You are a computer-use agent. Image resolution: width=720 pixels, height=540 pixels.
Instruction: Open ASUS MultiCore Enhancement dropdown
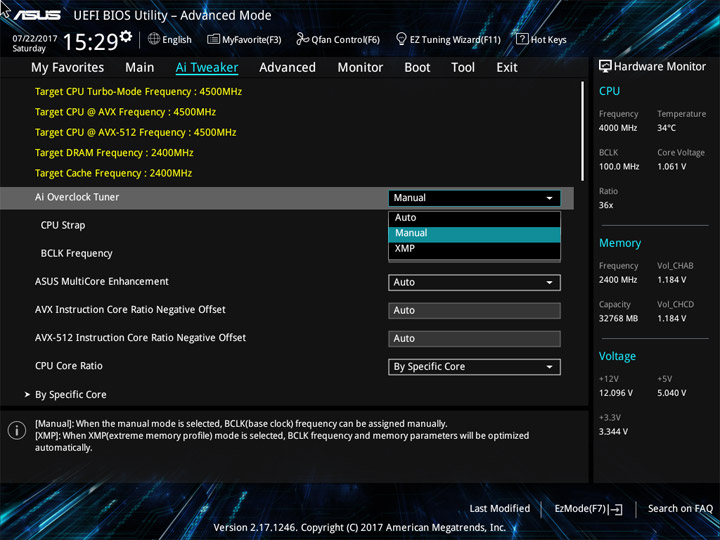pos(474,282)
